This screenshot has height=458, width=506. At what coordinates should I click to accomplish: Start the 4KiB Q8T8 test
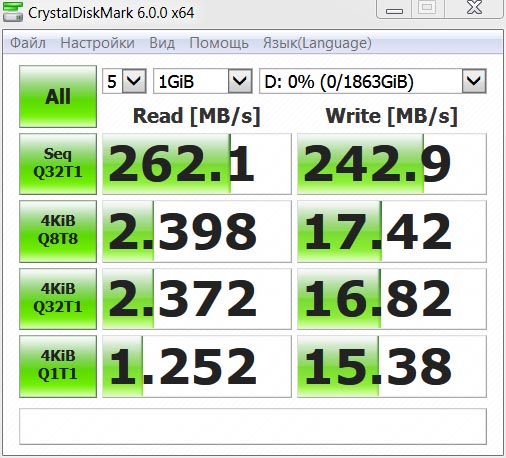point(58,231)
